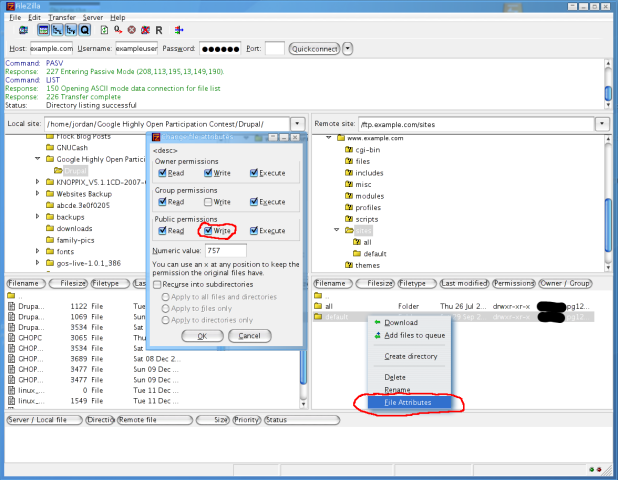618x480 pixels.
Task: Toggle Owner Execute permission checkbox
Action: click(254, 173)
